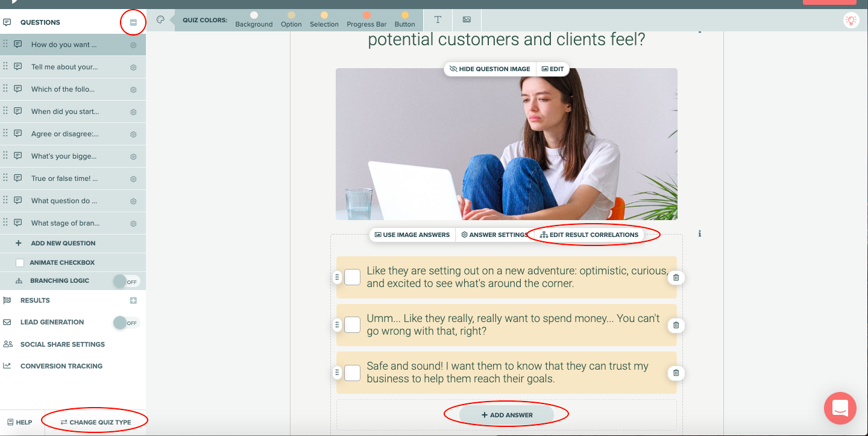Click drag handle of "Umm... Like they really" answer
Image resolution: width=868 pixels, height=436 pixels.
tap(337, 325)
